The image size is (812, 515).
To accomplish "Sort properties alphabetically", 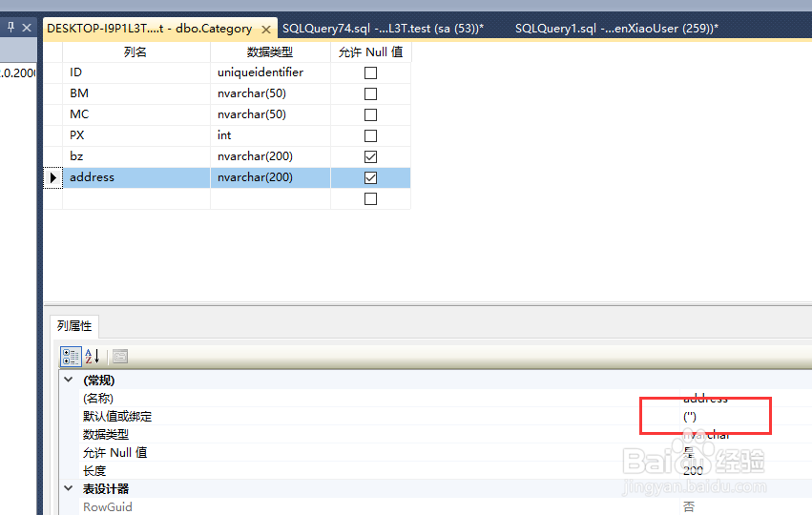I will (93, 357).
